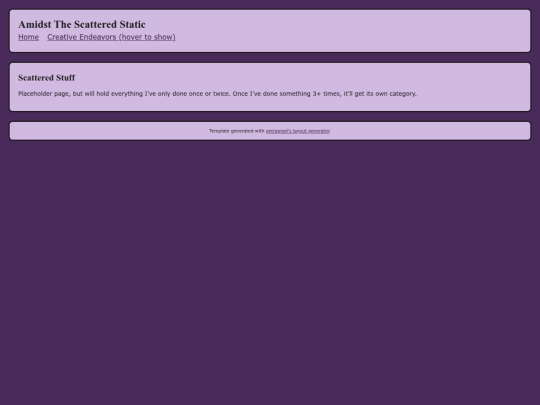Select the Scattered Stuff heading
The height and width of the screenshot is (405, 540).
(46, 78)
